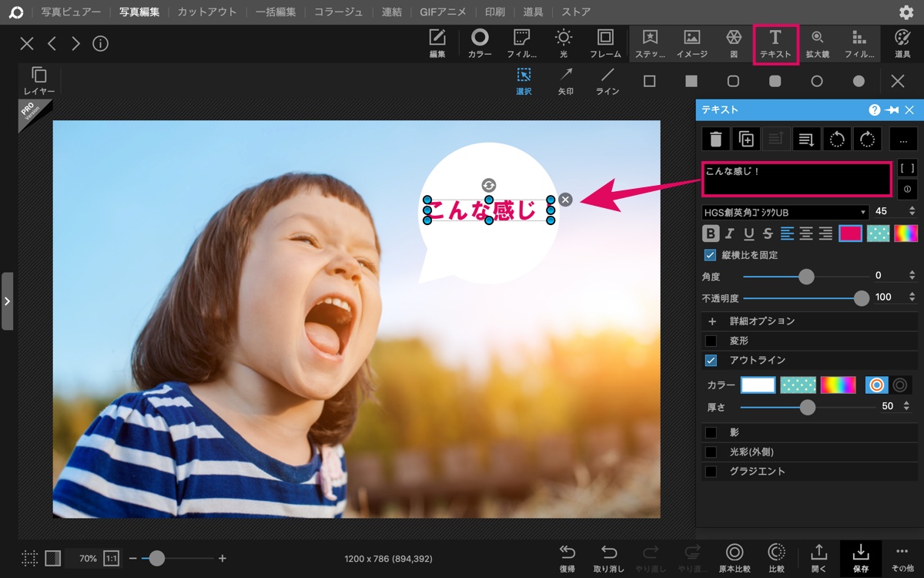Open the HGS創英角ゴシックUB font dropdown

click(x=785, y=212)
